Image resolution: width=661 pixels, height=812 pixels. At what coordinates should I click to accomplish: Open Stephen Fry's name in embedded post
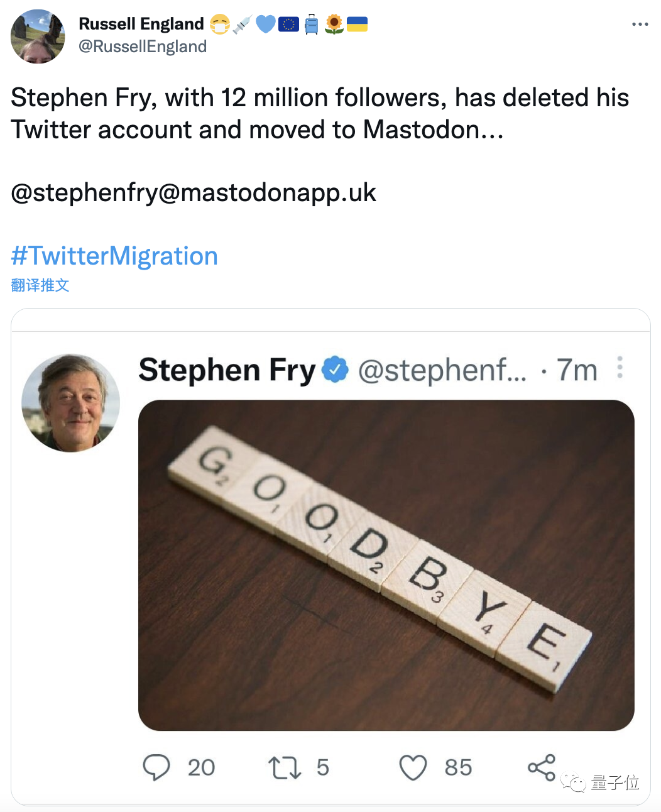[227, 370]
